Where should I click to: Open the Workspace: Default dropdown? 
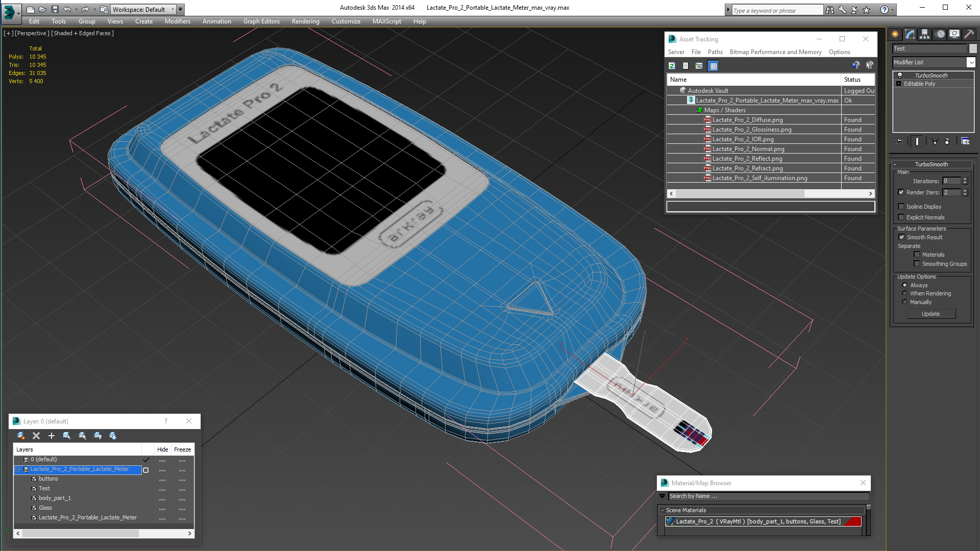[144, 9]
